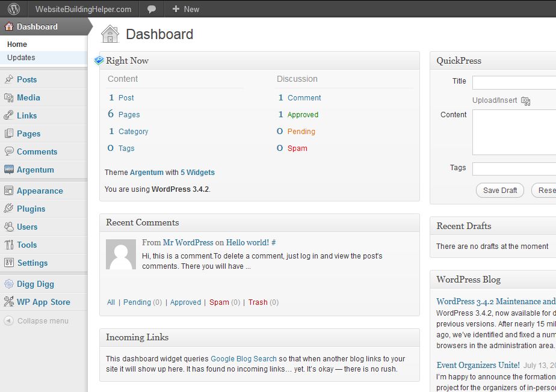Click the Pages document icon in sidebar
The width and height of the screenshot is (556, 392).
(x=9, y=133)
